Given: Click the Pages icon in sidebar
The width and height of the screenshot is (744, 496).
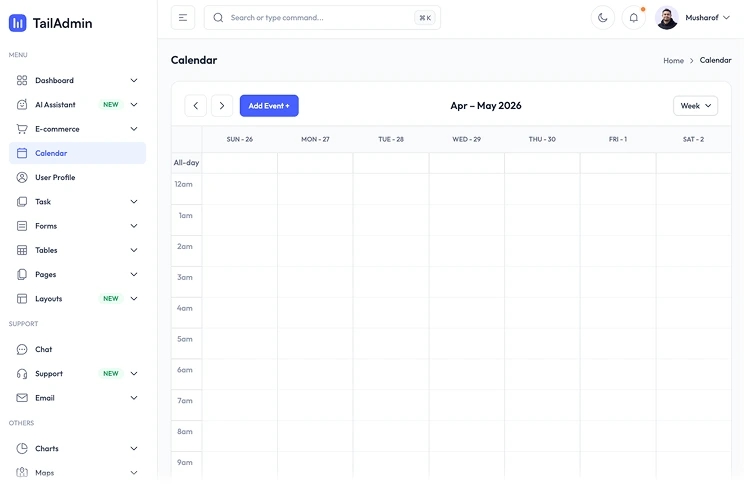Looking at the screenshot, I should click(x=22, y=274).
